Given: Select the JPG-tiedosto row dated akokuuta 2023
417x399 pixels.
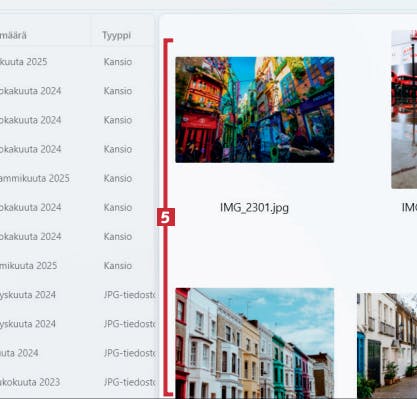Looking at the screenshot, I should (x=77, y=382).
